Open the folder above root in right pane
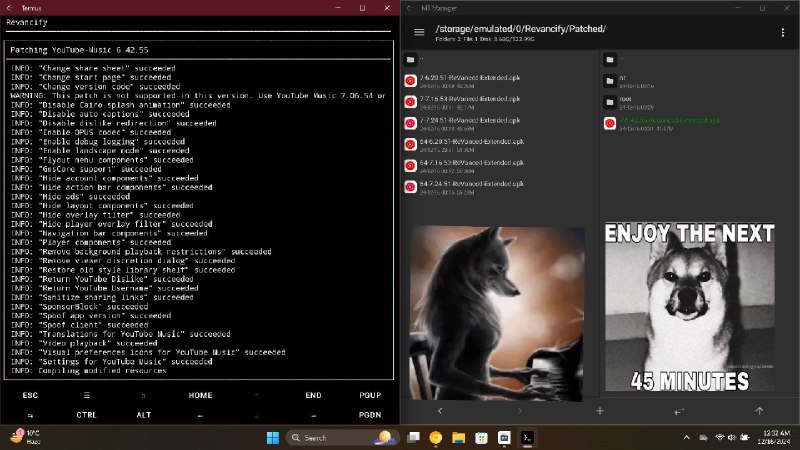Screen dimensions: 800x450 pyautogui.click(x=699, y=81)
